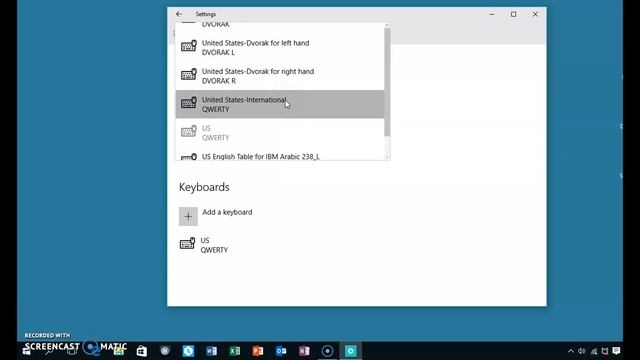Screen dimensions: 640x360
Task: Open Skype from the taskbar
Action: pyautogui.click(x=188, y=351)
